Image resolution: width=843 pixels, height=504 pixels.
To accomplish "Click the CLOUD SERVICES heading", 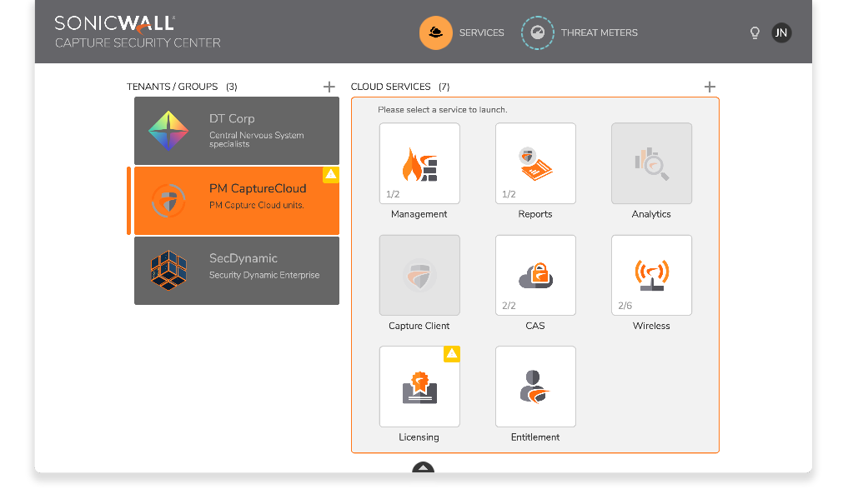I will point(391,87).
